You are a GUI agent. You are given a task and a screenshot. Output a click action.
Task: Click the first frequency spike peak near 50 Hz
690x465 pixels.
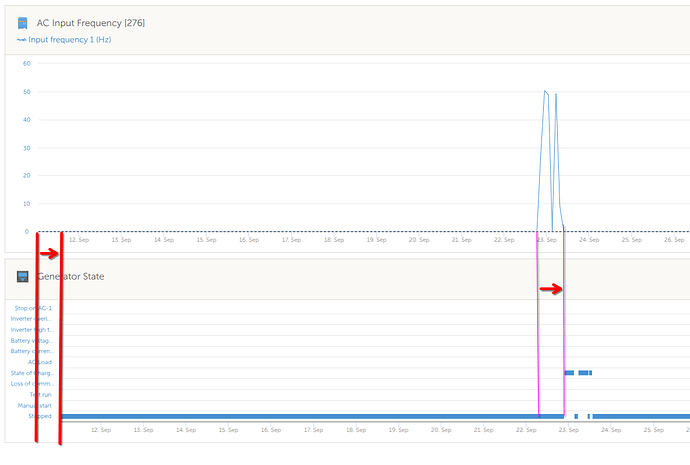(545, 92)
